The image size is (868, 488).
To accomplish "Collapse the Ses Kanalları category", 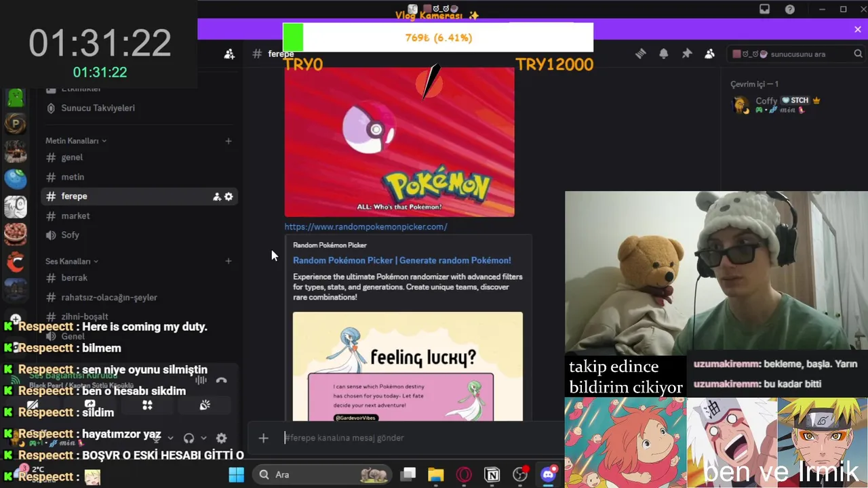I will pos(72,261).
